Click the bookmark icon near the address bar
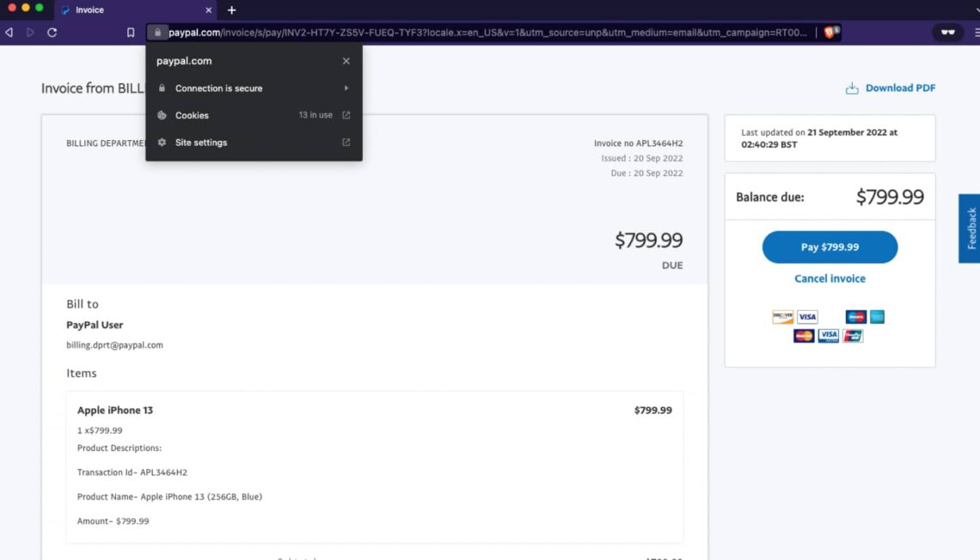The width and height of the screenshot is (980, 560). (x=131, y=32)
